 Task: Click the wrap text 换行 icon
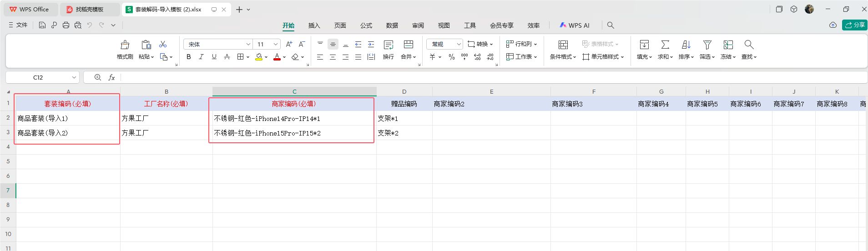(x=389, y=45)
